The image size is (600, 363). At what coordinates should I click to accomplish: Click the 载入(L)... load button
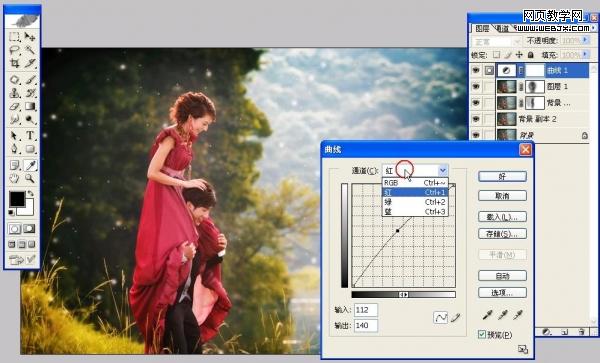pos(502,217)
